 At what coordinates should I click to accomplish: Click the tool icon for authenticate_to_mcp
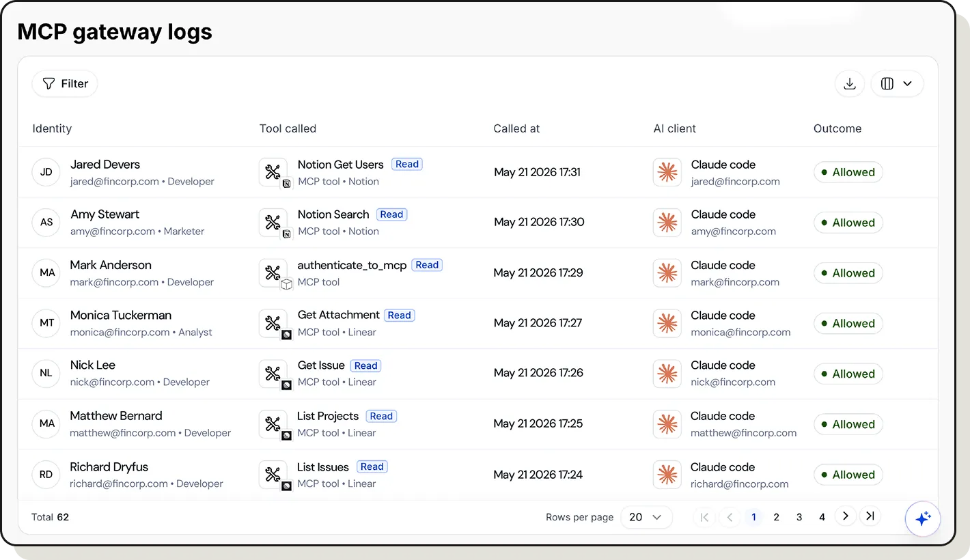[273, 272]
